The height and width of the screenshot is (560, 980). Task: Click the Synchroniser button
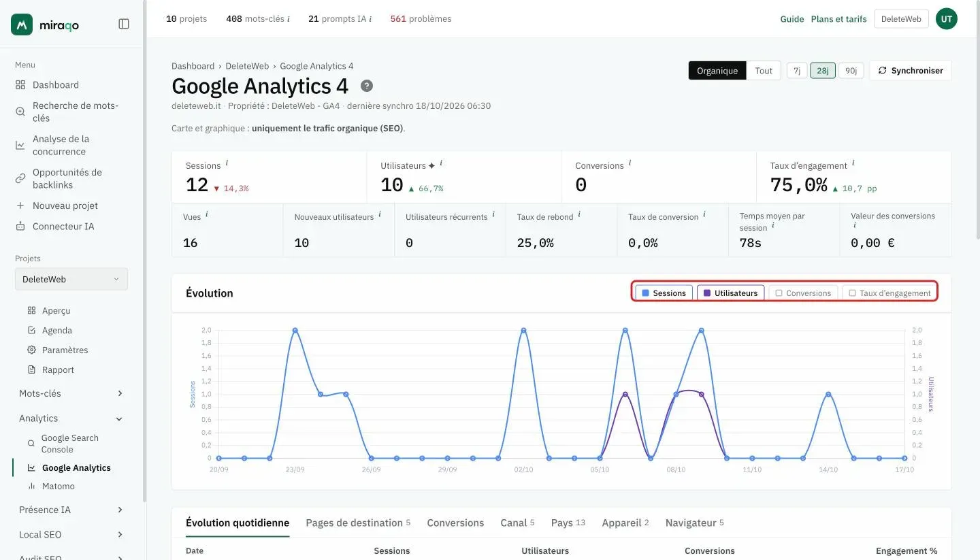click(x=911, y=71)
